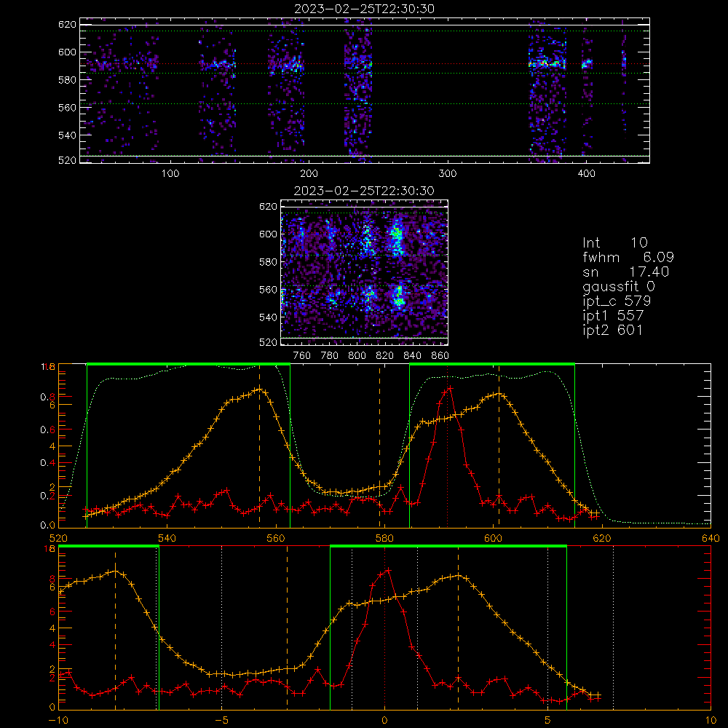Click x-axis label 200 under the top spectrogram
Screen dimensions: 728x728
click(x=309, y=174)
